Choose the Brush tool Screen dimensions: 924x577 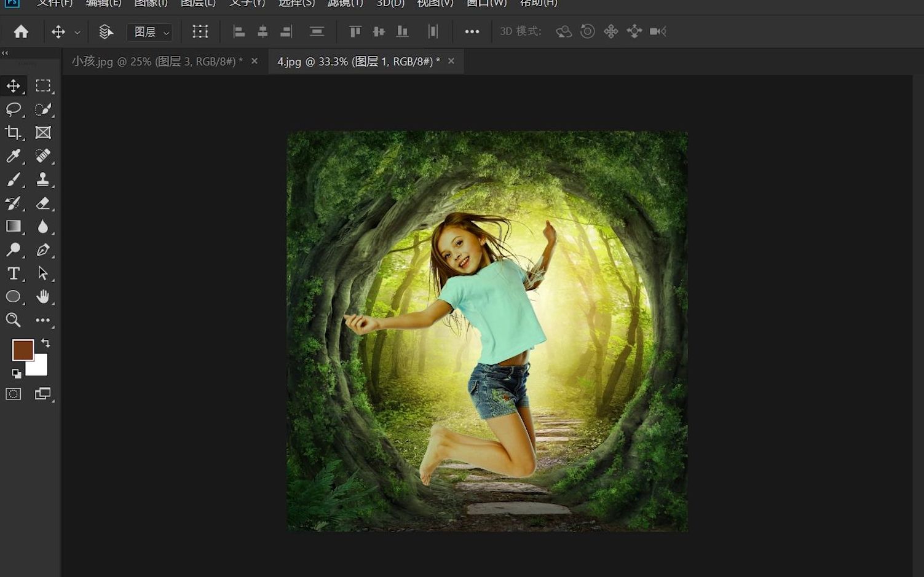[x=14, y=179]
